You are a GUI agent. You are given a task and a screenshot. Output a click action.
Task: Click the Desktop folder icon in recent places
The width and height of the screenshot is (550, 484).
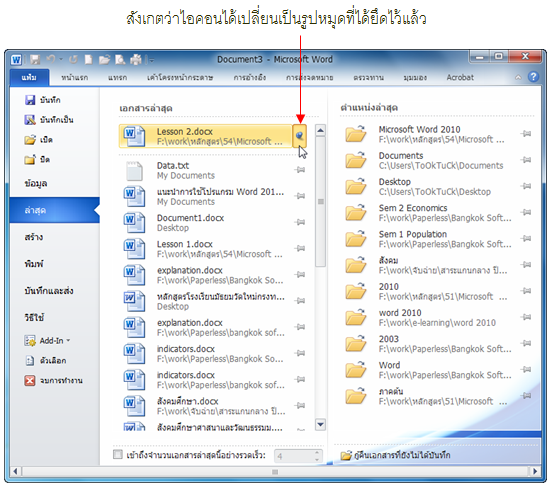[x=356, y=186]
